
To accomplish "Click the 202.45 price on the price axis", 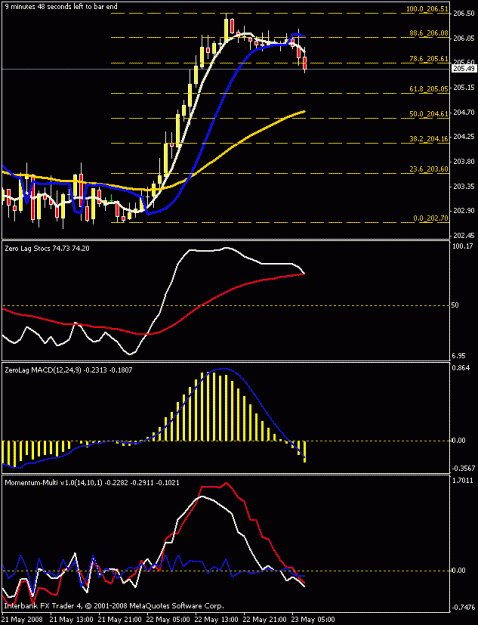I will pos(464,236).
